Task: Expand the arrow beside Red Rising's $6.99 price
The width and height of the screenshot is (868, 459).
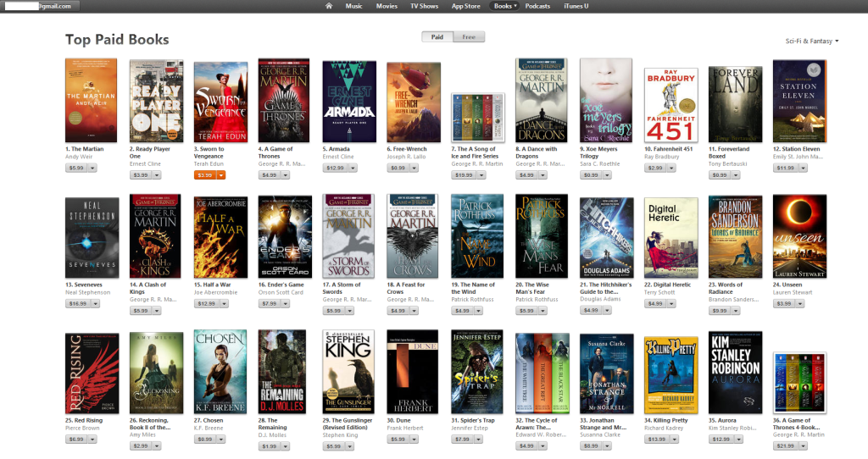Action: 92,439
